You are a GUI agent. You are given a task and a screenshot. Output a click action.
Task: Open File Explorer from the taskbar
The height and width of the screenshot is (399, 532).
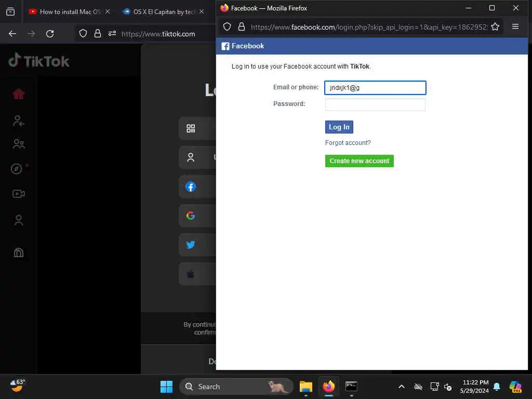(x=305, y=387)
